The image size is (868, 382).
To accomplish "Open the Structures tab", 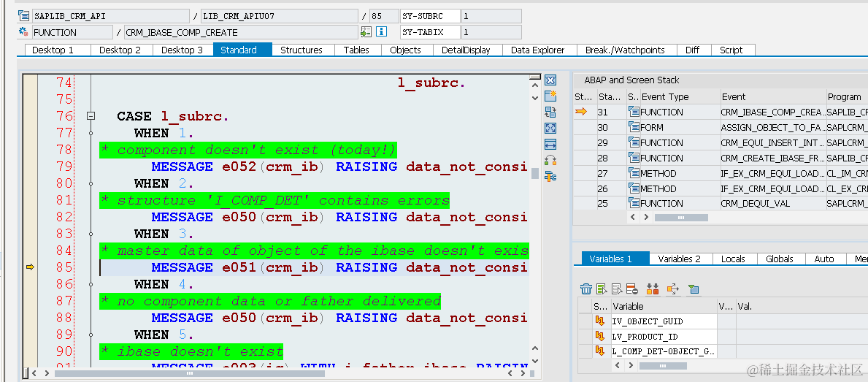I will [x=302, y=50].
